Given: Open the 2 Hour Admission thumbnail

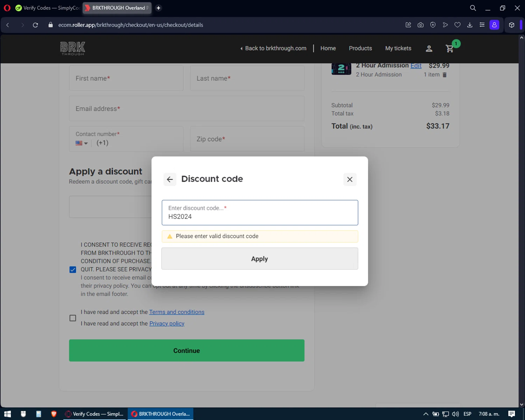Looking at the screenshot, I should coord(341,69).
